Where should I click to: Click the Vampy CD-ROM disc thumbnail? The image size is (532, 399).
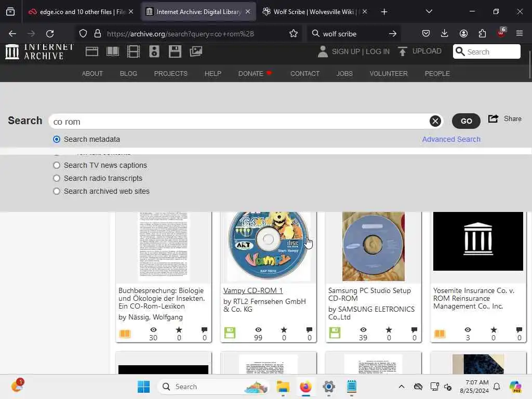[268, 246]
